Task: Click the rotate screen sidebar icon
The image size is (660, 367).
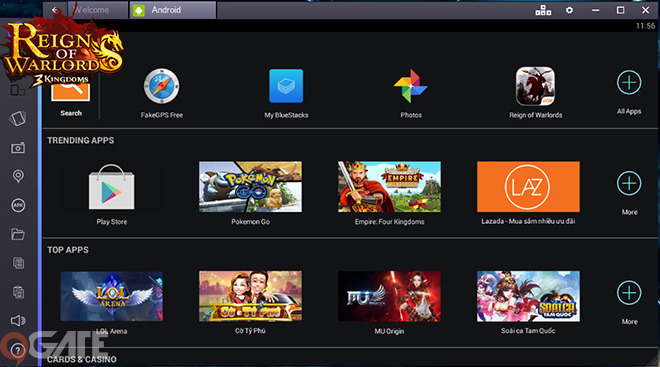Action: [x=18, y=119]
